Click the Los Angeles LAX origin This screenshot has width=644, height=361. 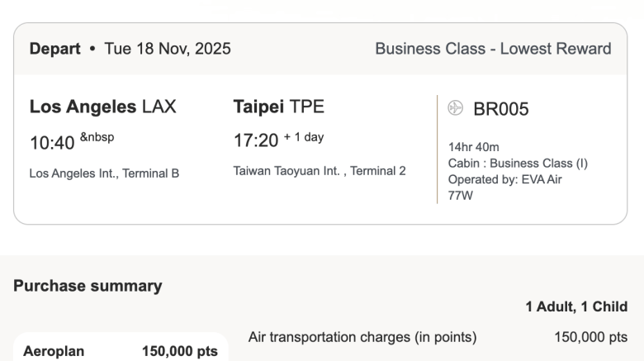coord(102,107)
